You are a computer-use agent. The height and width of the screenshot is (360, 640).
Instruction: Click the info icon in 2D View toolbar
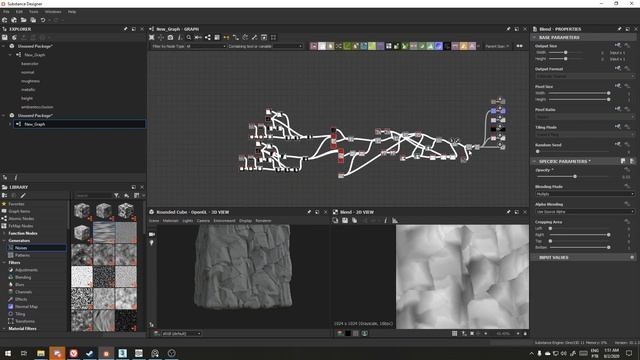385,220
